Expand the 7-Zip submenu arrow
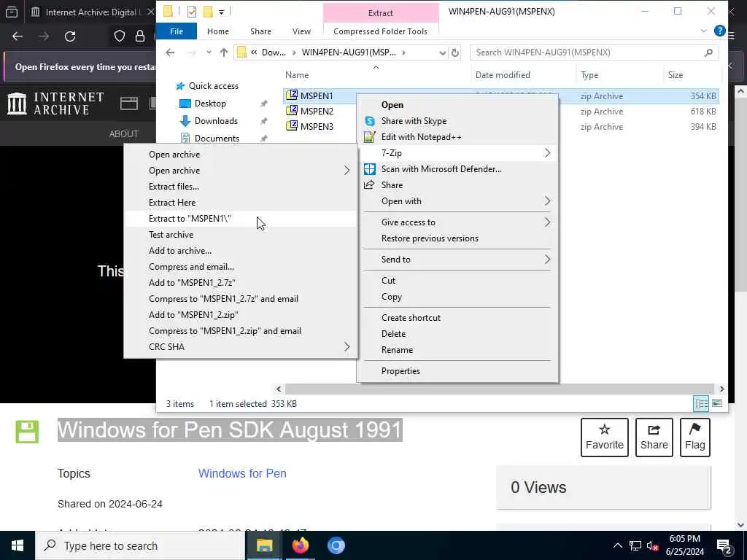747x560 pixels. [x=547, y=153]
